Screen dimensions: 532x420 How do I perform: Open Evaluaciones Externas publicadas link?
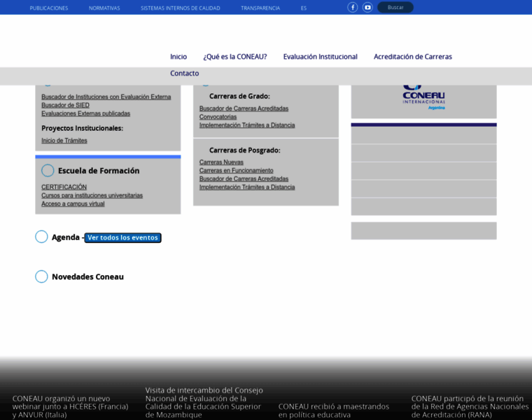click(86, 113)
